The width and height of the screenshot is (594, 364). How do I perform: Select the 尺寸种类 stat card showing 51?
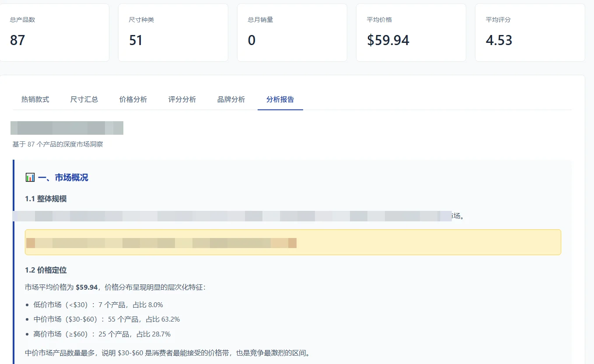click(173, 32)
